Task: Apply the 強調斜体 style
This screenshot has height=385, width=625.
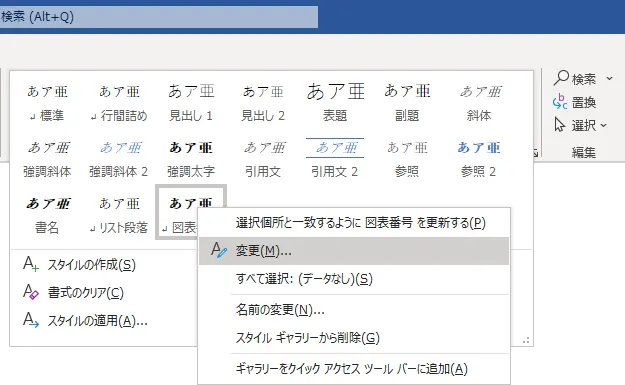Action: coord(47,159)
